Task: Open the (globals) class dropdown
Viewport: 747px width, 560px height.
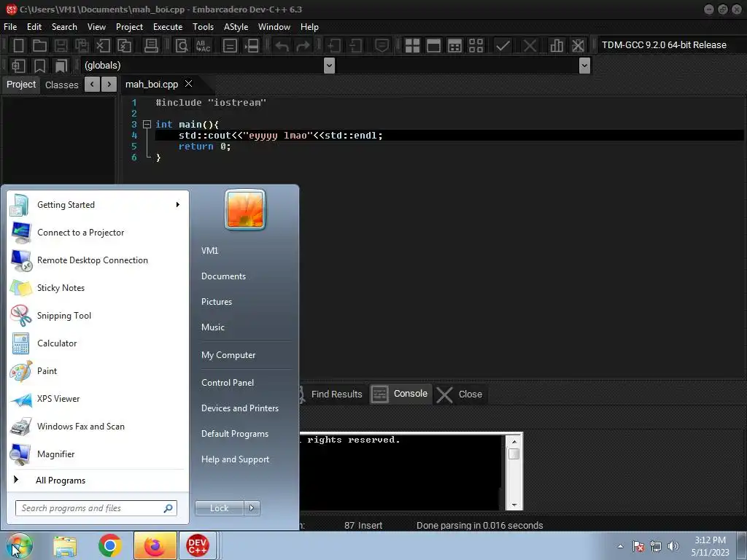Action: 329,66
